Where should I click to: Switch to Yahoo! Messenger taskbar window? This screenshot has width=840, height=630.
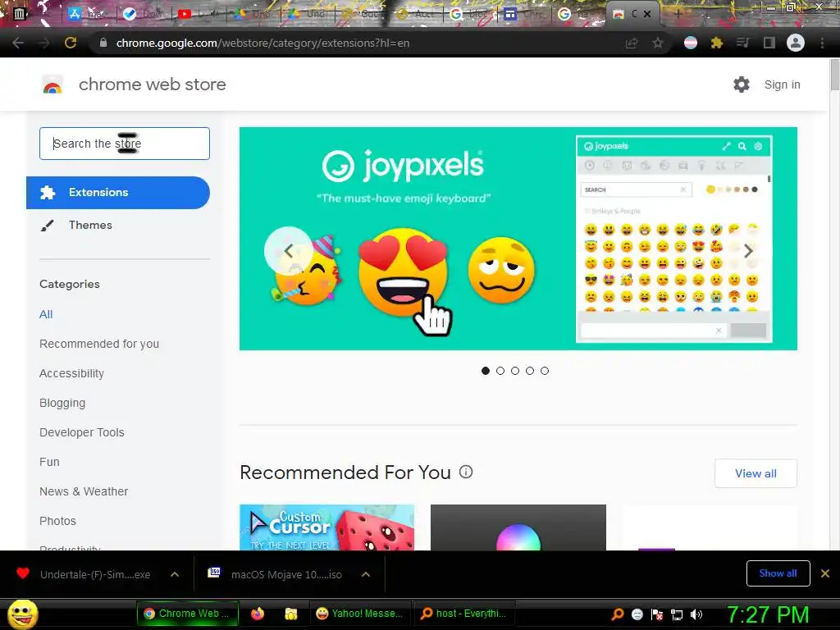click(x=360, y=614)
